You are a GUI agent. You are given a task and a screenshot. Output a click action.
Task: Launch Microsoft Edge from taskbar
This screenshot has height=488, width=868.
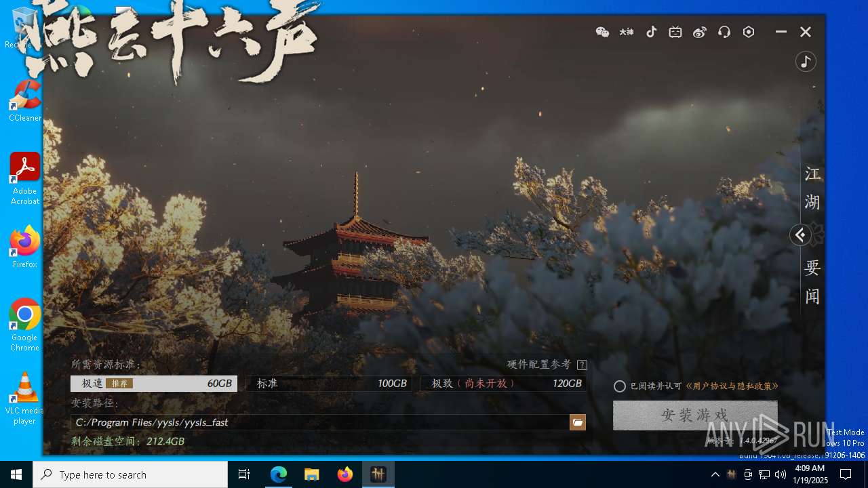pyautogui.click(x=279, y=474)
